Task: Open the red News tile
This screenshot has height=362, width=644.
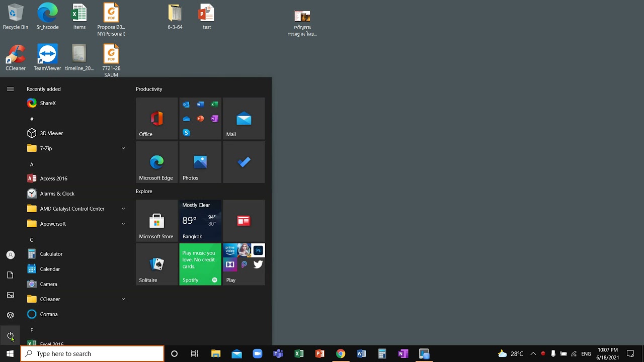Action: pyautogui.click(x=244, y=221)
